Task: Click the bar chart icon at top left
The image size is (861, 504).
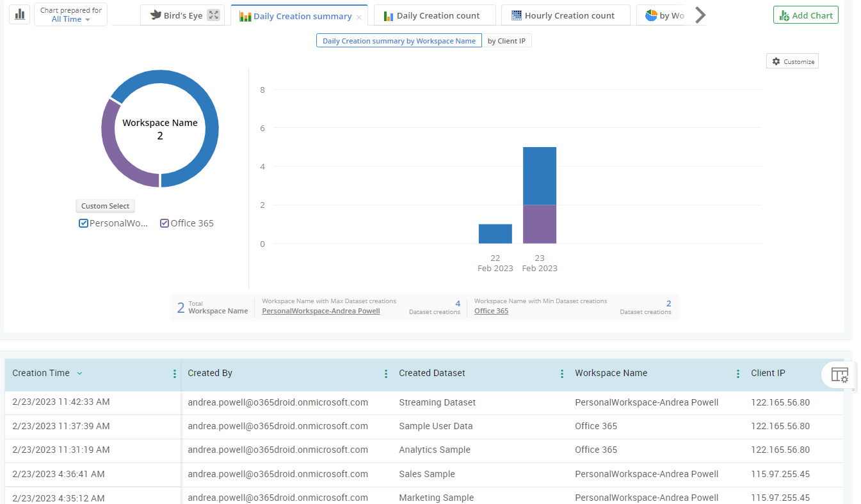Action: tap(19, 13)
